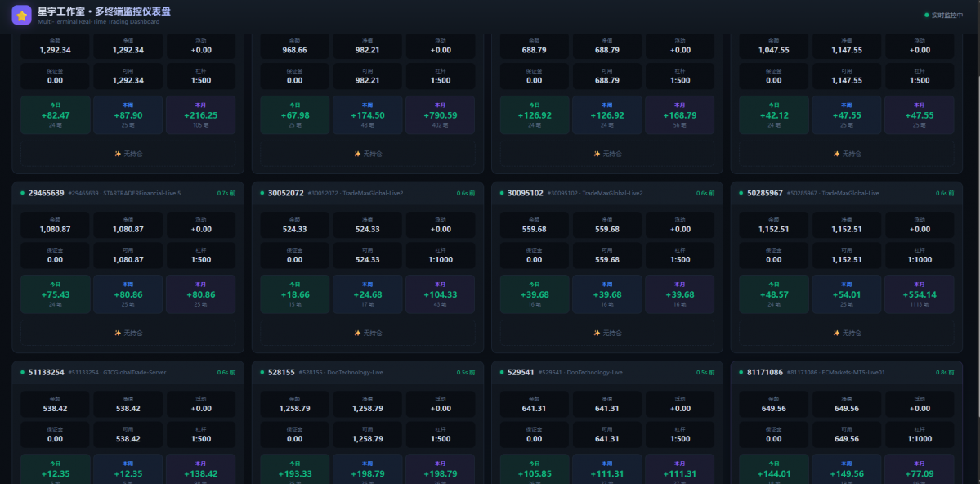
Task: Click the 本月 +790.59 profit tile
Action: [x=440, y=115]
